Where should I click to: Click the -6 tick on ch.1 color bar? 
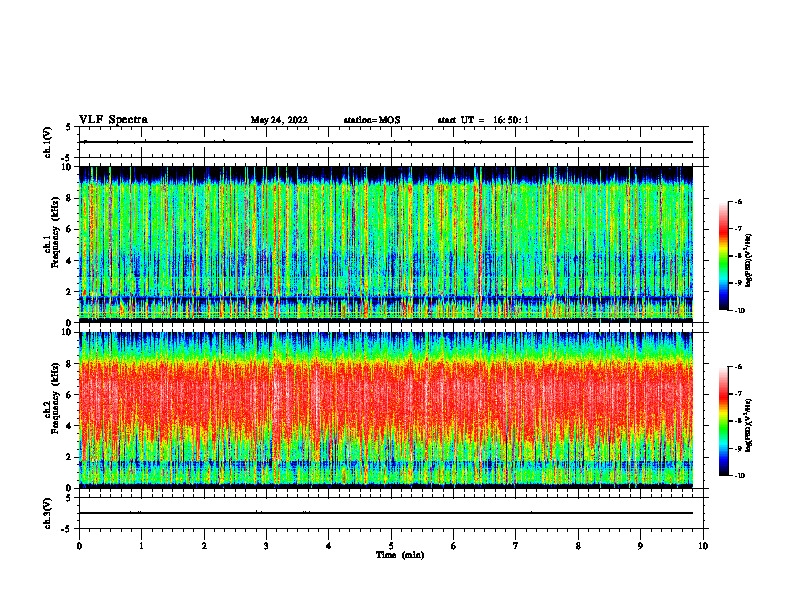[738, 201]
